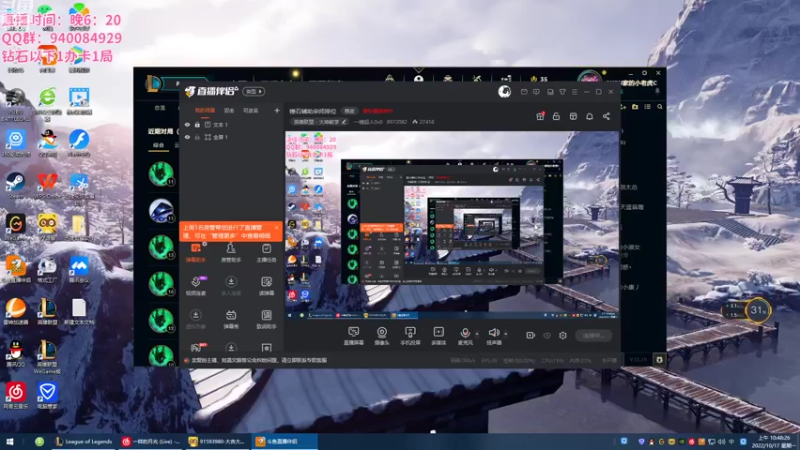Open 弹幕助手 tool
800x450 pixels.
tap(196, 253)
